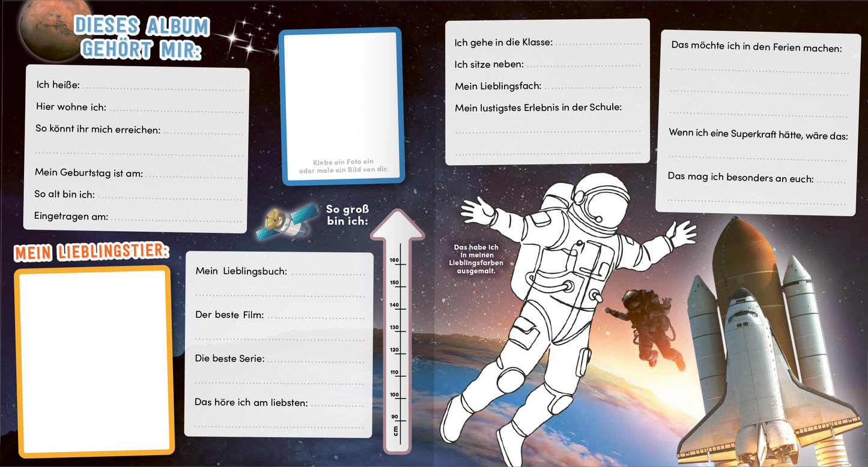The height and width of the screenshot is (467, 868).
Task: Click the 'So groß bin ich:' label
Action: 348,215
